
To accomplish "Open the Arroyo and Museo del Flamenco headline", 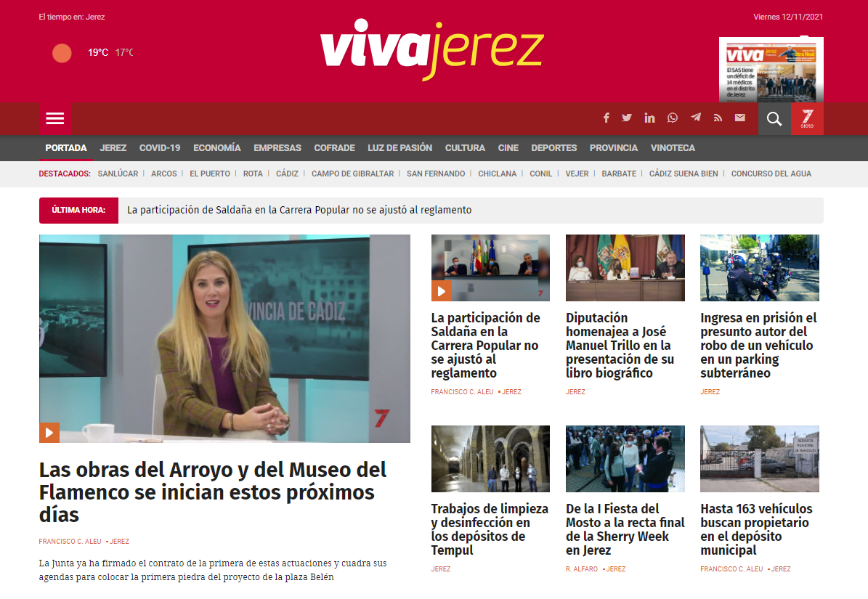I will click(x=213, y=492).
